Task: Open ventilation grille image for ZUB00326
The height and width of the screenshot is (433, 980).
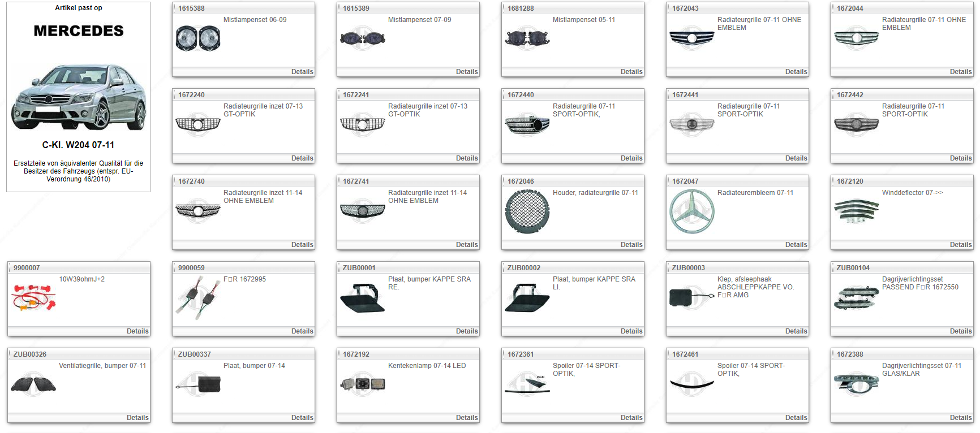Action: click(34, 384)
